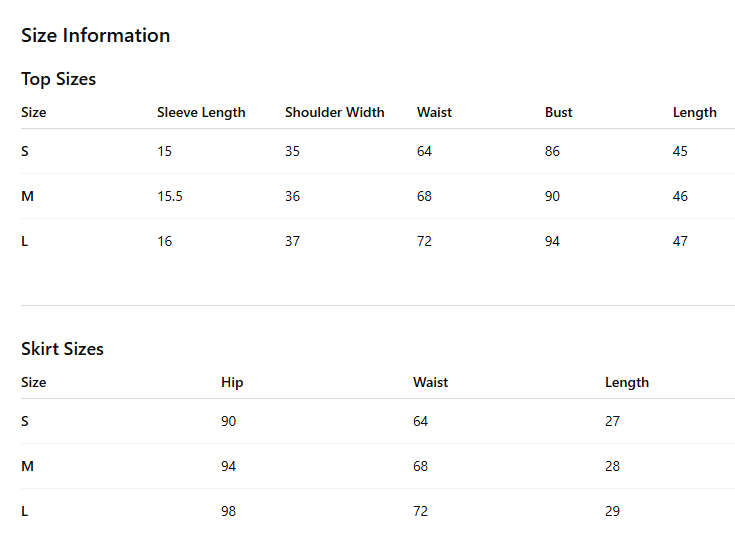Click the Skirt Sizes heading
The image size is (735, 547).
(62, 349)
